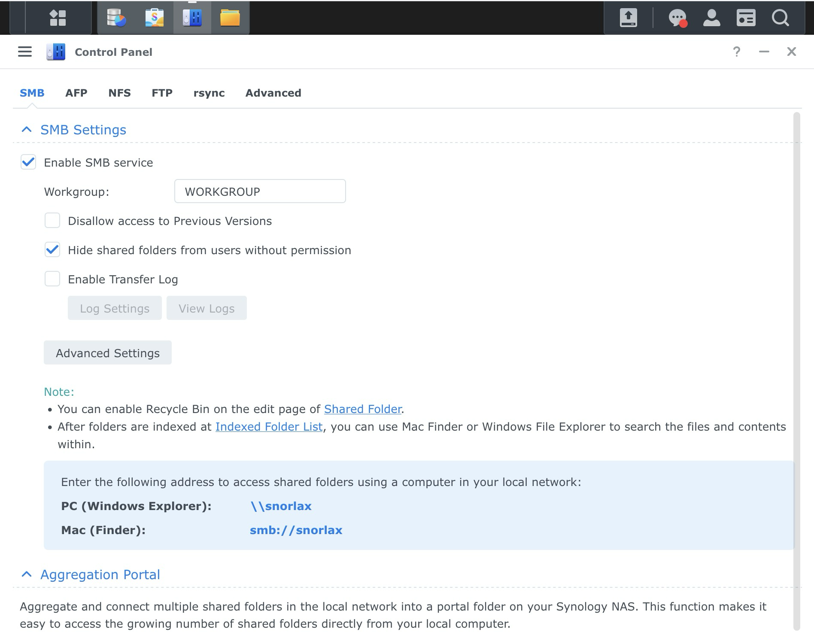814x644 pixels.
Task: Click the Aggregation Portal heading text
Action: point(100,574)
